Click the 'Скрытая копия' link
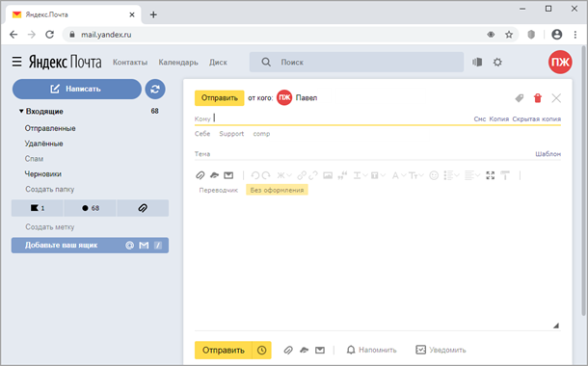588x366 pixels. pyautogui.click(x=537, y=118)
